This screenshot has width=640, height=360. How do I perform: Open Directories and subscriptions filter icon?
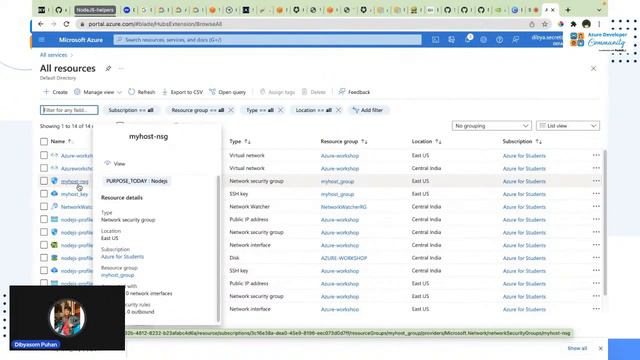pos(451,40)
